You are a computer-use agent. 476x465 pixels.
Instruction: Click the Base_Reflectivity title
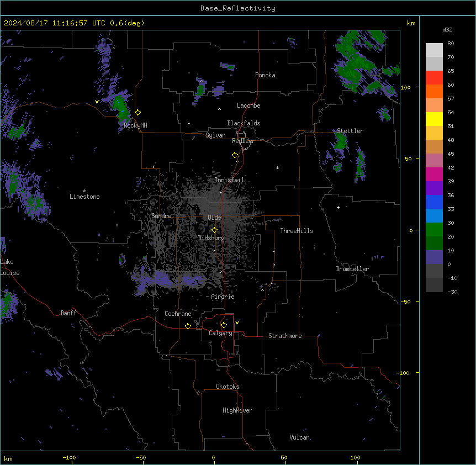pyautogui.click(x=238, y=8)
